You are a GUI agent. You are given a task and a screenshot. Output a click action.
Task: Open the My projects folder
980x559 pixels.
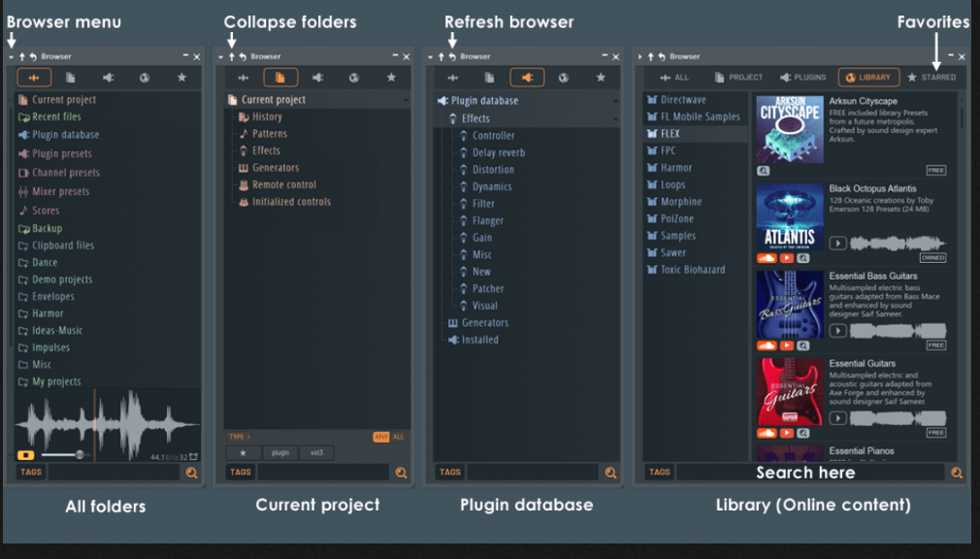49,381
